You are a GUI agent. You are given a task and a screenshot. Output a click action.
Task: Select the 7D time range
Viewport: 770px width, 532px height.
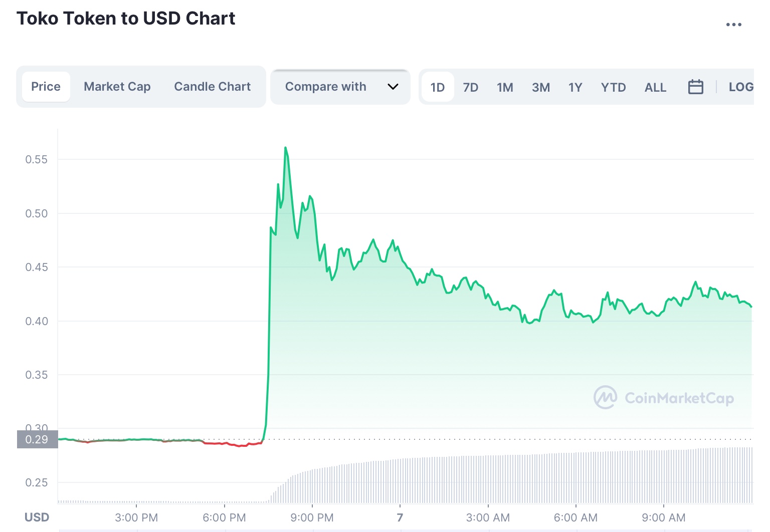tap(470, 87)
